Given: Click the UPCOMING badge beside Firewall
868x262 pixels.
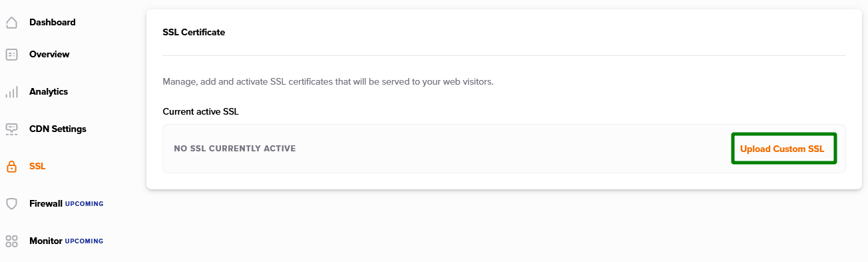Looking at the screenshot, I should pyautogui.click(x=85, y=204).
